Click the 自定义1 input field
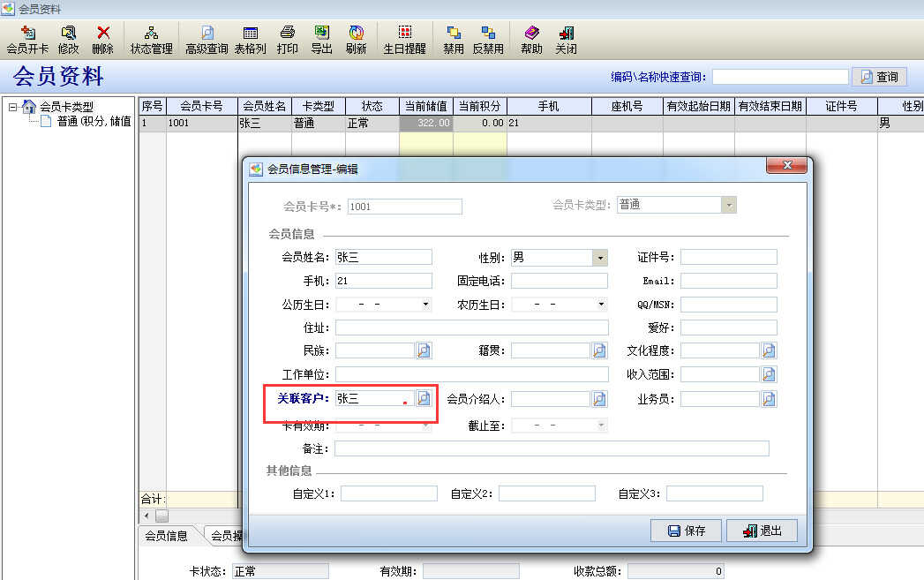Screen dimensions: 924x580 pyautogui.click(x=389, y=493)
